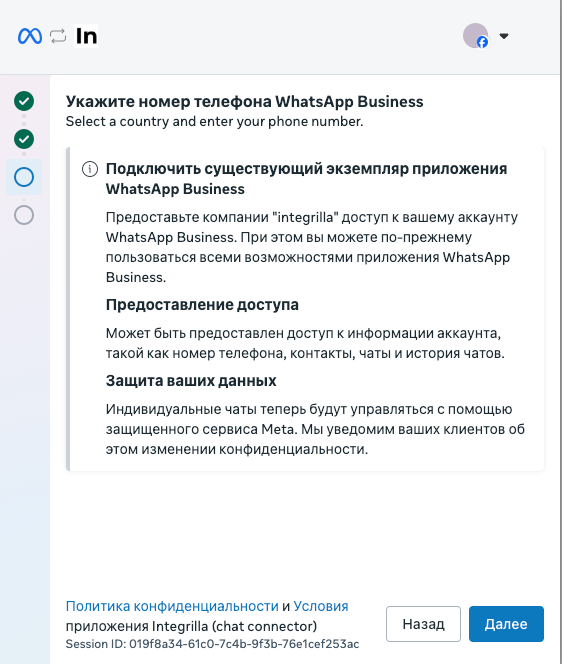Select the current third step circle
The image size is (562, 664).
24,177
